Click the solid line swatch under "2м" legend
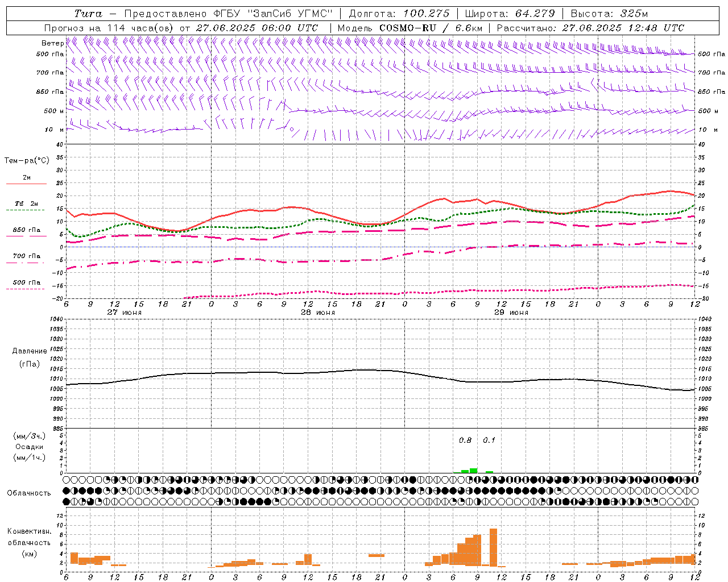The image size is (728, 582). (26, 184)
